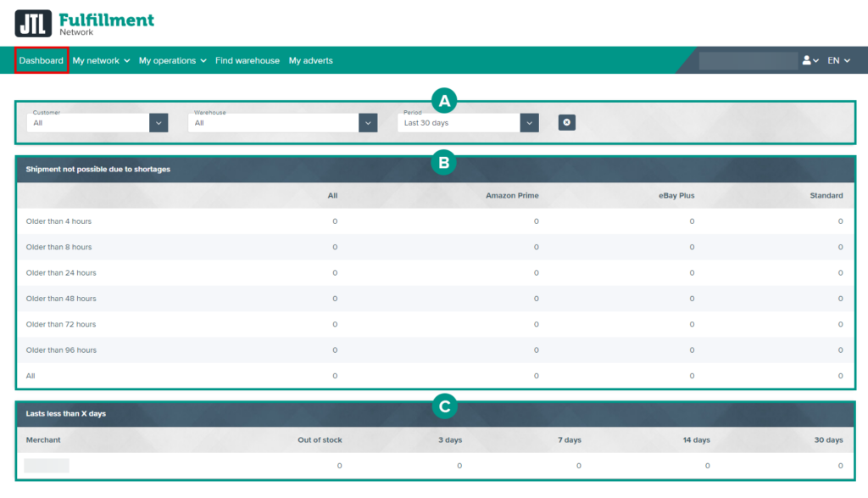
Task: Select the Older than 24 hours row
Action: click(x=61, y=273)
